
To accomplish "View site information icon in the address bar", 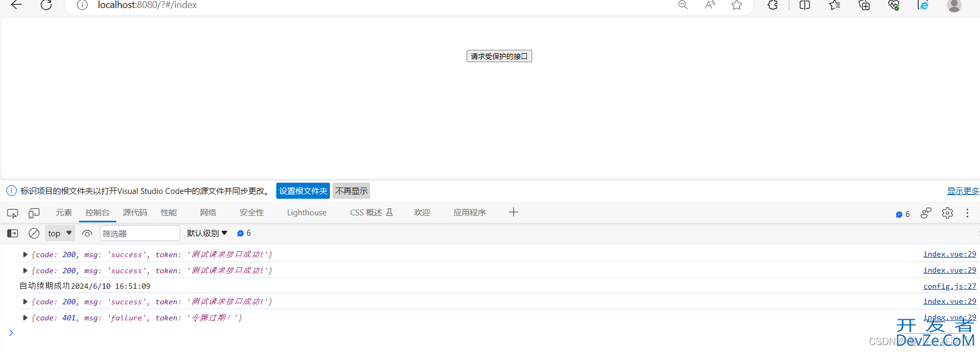I will coord(82,5).
